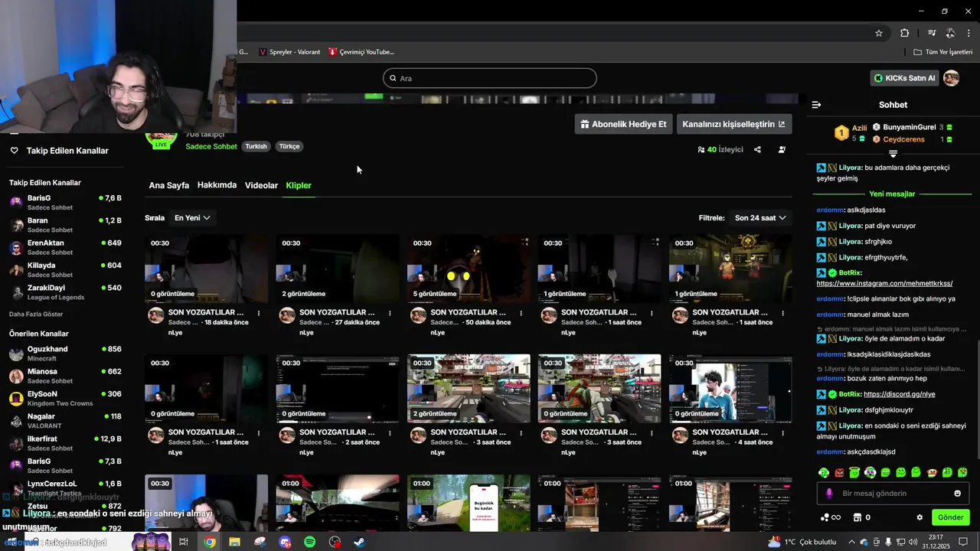Image resolution: width=980 pixels, height=551 pixels.
Task: Play the 2 saat önce clip thumbnail
Action: (x=338, y=389)
